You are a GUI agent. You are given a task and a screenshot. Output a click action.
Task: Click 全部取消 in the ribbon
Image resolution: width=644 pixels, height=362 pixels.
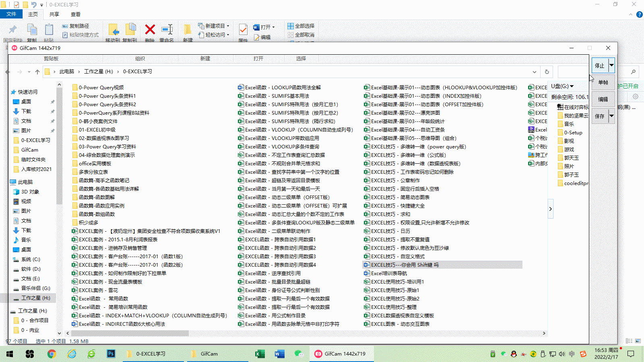click(301, 35)
